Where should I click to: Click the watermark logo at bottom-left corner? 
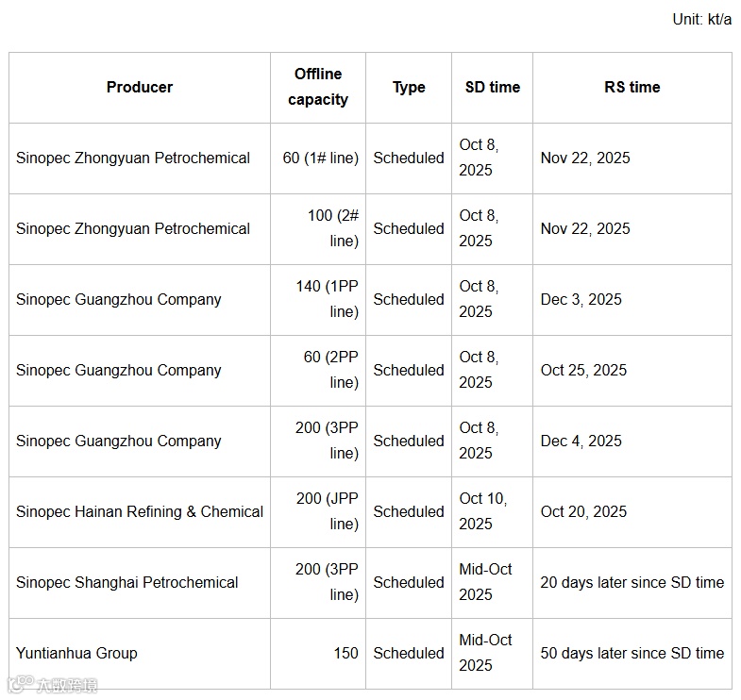(x=52, y=685)
